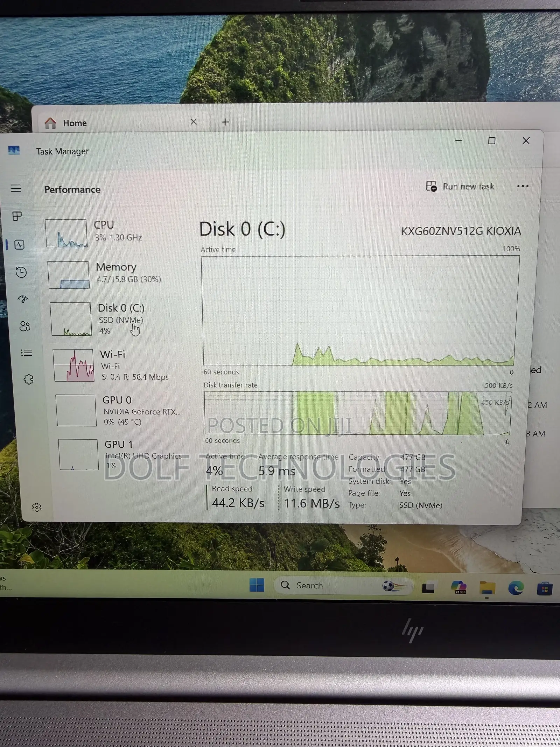Viewport: 560px width, 747px height.
Task: Select GPU 0 NVIDIA GeForce RTX entry
Action: pos(122,410)
